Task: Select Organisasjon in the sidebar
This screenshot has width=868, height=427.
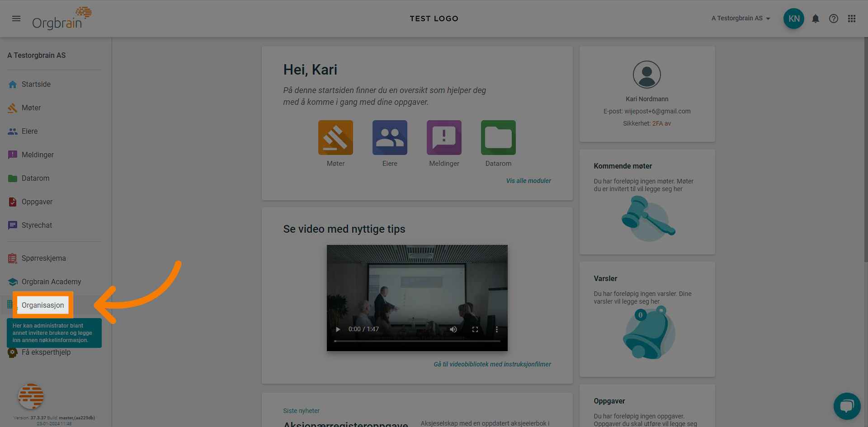Action: [43, 305]
